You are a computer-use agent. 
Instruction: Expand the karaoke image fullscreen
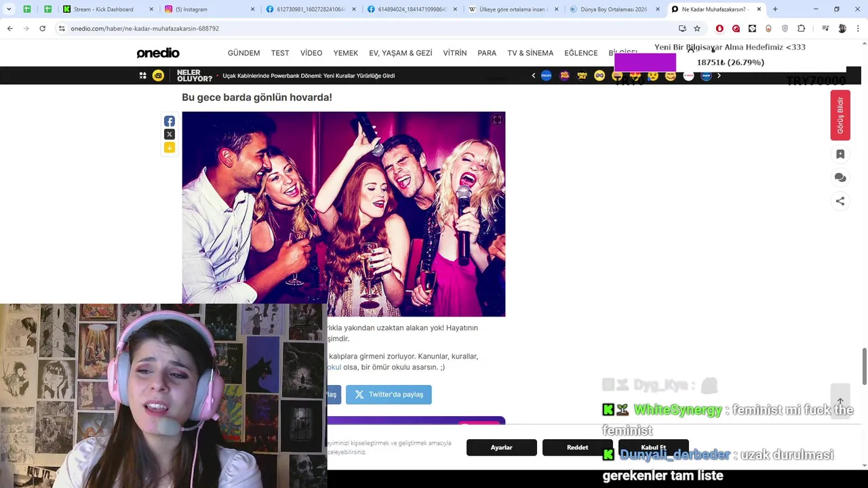[497, 120]
